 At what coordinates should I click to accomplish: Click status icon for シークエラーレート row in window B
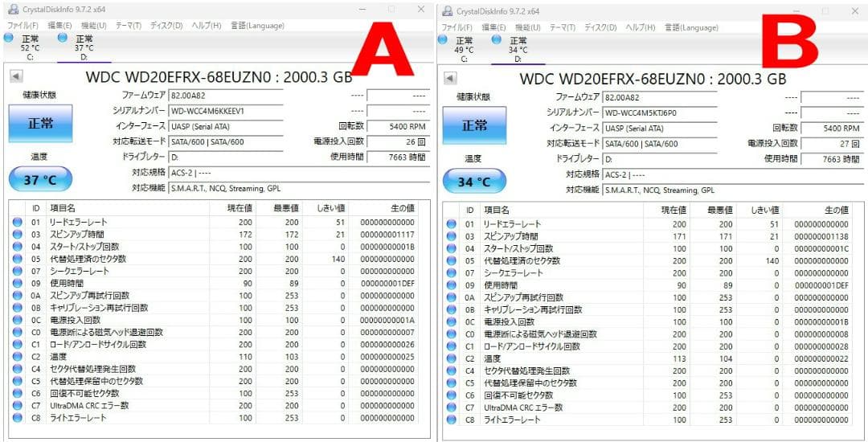(x=451, y=272)
